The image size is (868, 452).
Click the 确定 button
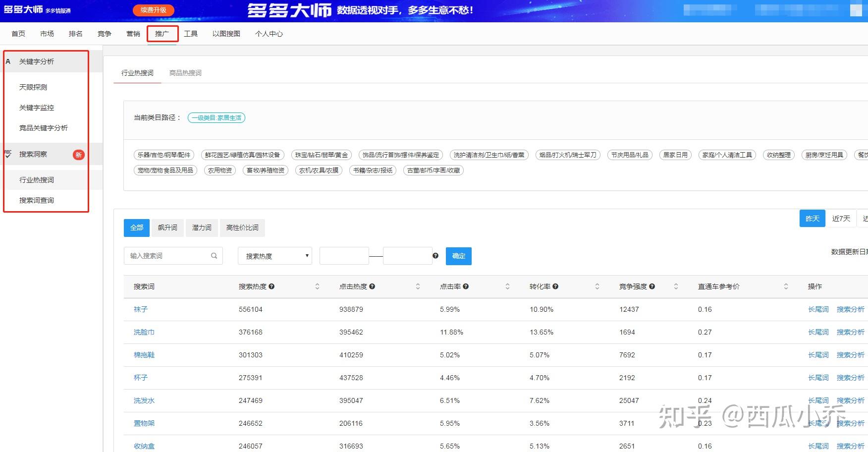(x=459, y=256)
